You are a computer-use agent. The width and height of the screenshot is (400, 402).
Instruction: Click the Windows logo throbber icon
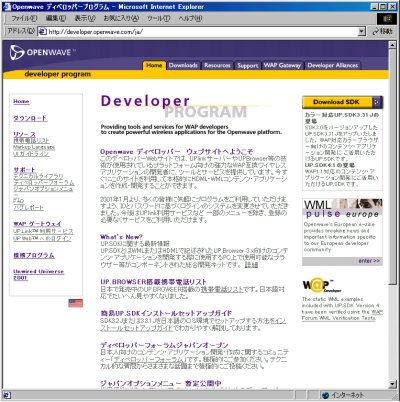tap(387, 19)
